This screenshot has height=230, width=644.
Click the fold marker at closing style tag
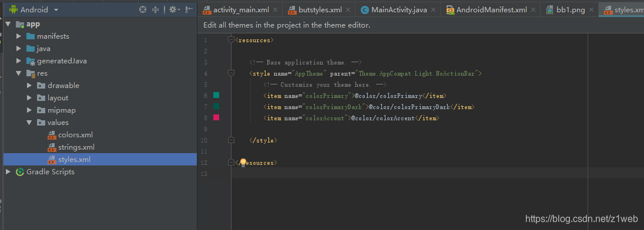pyautogui.click(x=231, y=140)
